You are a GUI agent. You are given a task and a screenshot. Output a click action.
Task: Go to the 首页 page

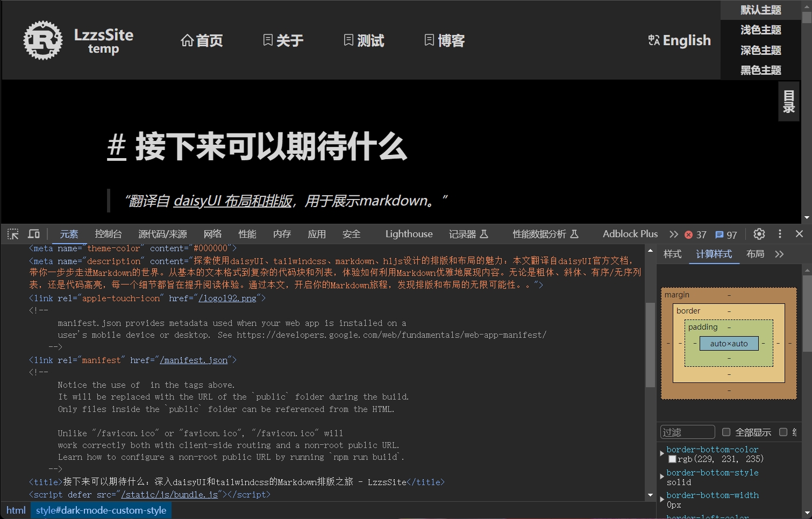[x=202, y=40]
